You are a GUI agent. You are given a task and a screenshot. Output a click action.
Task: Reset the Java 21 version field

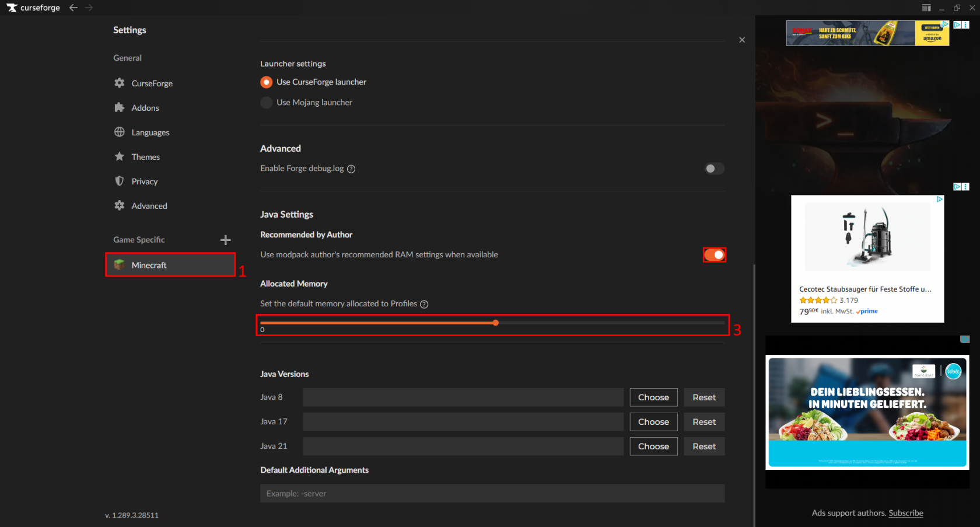(704, 446)
